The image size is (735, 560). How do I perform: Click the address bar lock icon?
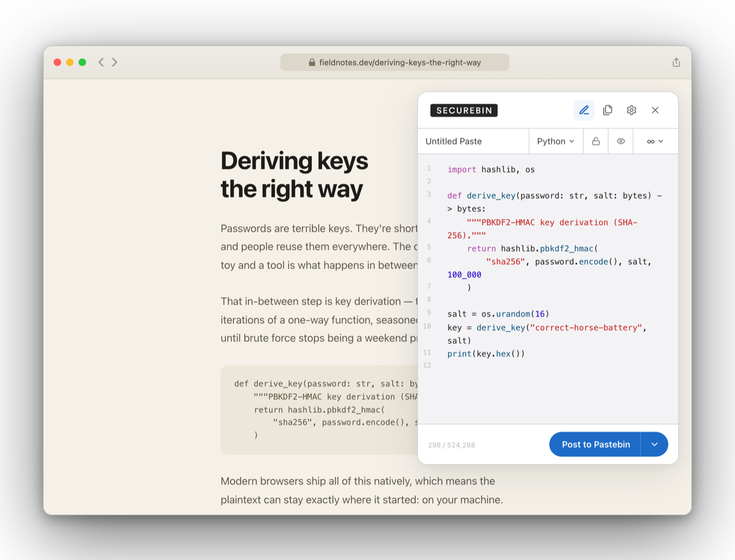coord(312,62)
